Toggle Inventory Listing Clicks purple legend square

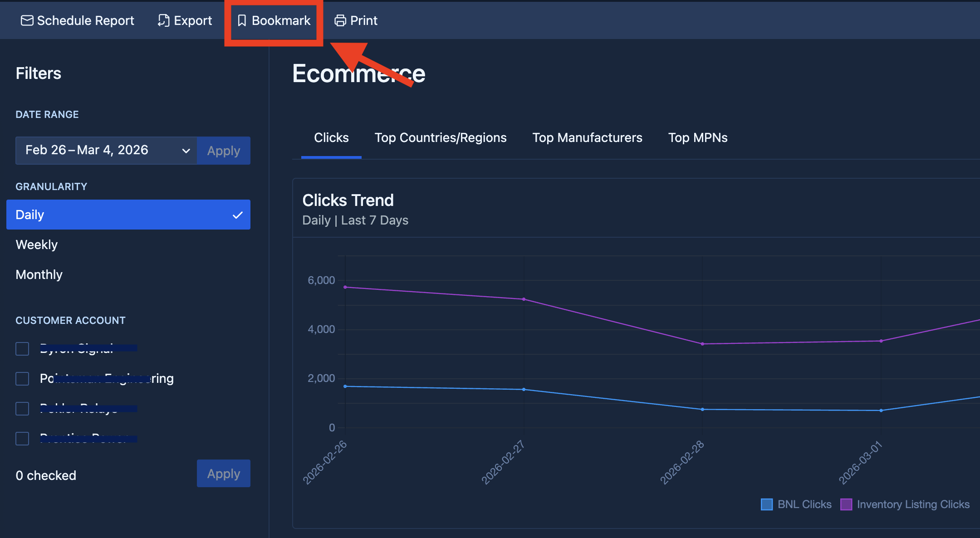(846, 504)
